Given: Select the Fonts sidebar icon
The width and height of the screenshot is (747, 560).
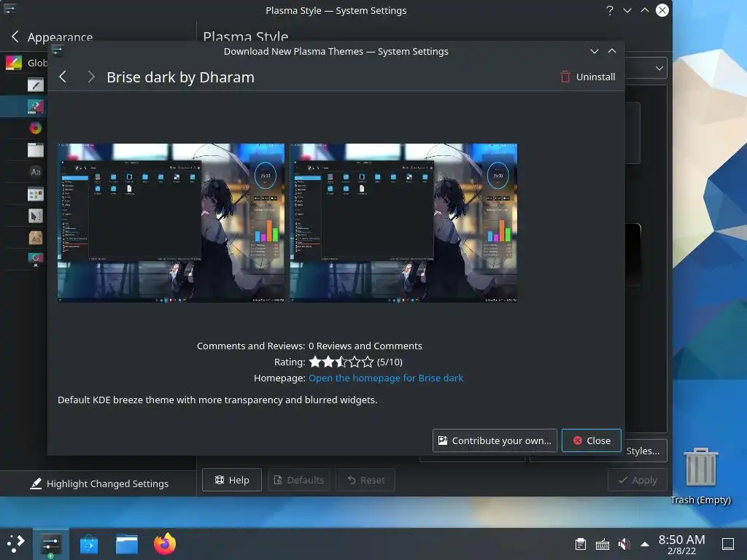Looking at the screenshot, I should point(36,172).
